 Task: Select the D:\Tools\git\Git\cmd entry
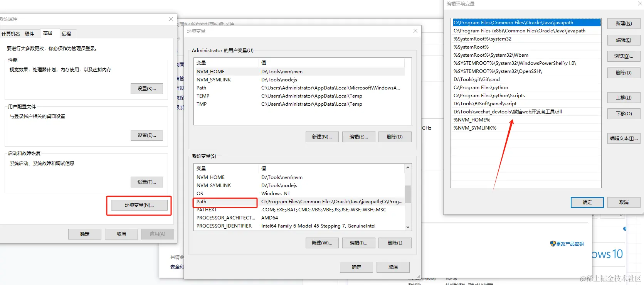pos(526,79)
